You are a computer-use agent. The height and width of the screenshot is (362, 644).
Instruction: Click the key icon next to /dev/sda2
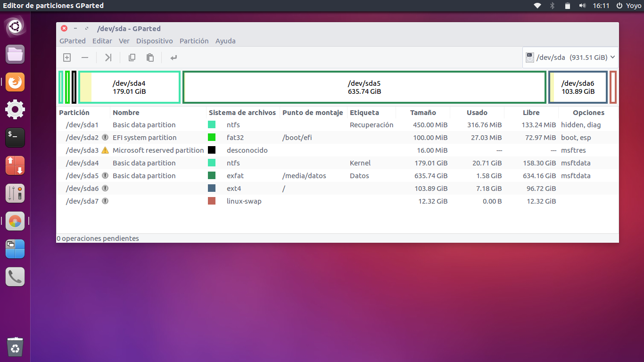tap(104, 137)
